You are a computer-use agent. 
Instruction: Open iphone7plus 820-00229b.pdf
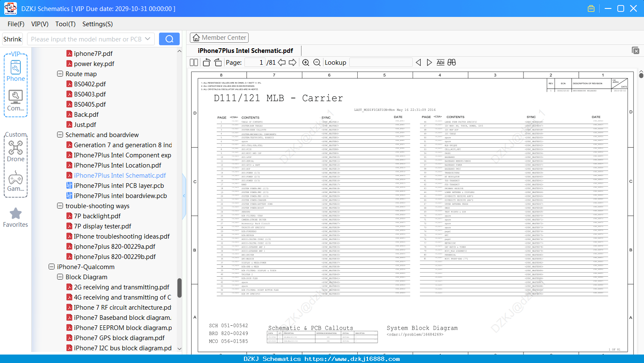pyautogui.click(x=115, y=257)
